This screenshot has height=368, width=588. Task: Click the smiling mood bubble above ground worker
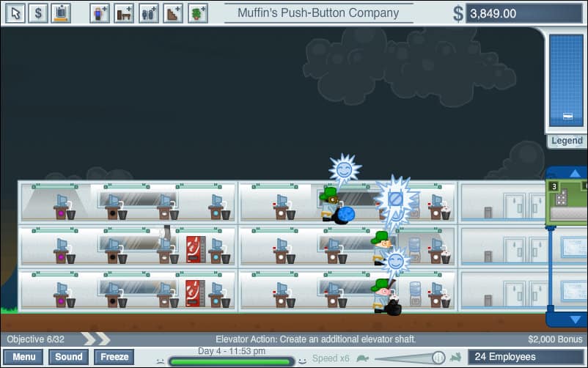pos(396,262)
